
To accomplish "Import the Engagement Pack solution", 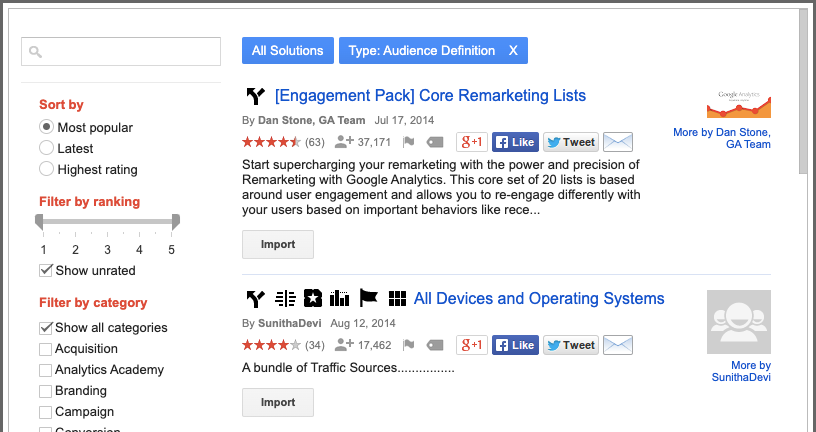I will coord(278,244).
